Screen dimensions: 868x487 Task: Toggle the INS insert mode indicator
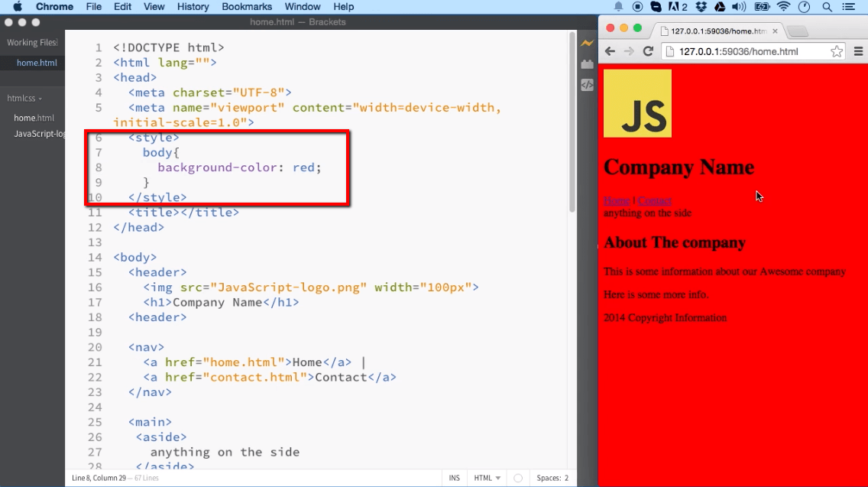coord(454,477)
